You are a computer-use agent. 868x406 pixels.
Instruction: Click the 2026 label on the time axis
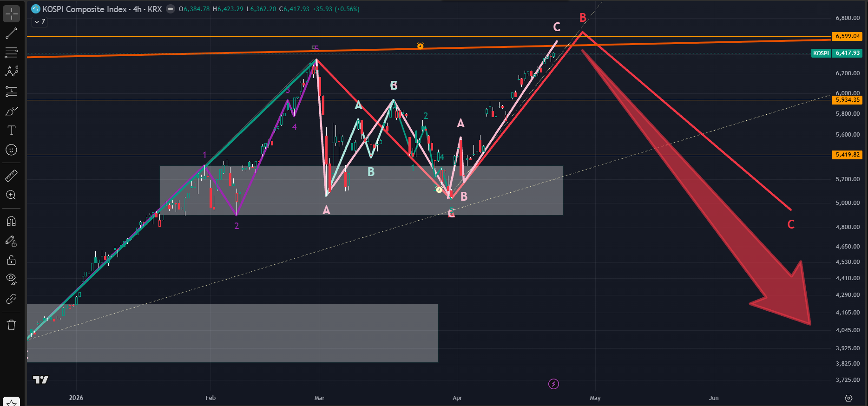(x=76, y=398)
